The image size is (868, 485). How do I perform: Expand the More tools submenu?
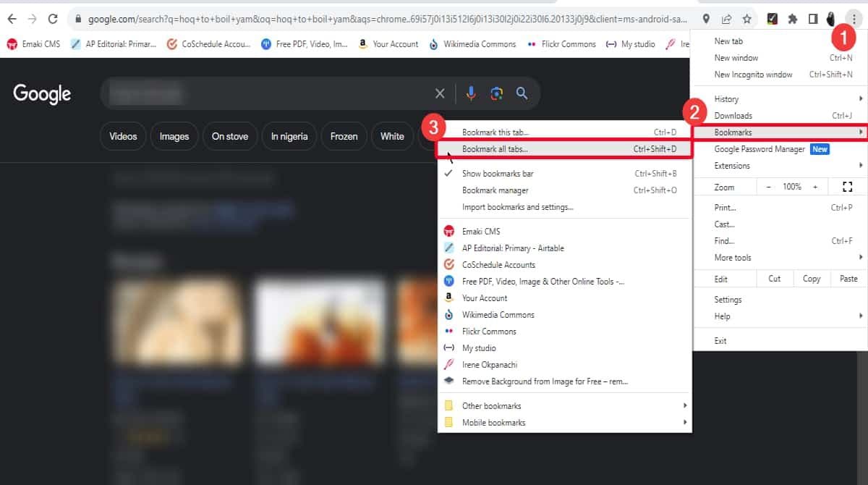733,258
